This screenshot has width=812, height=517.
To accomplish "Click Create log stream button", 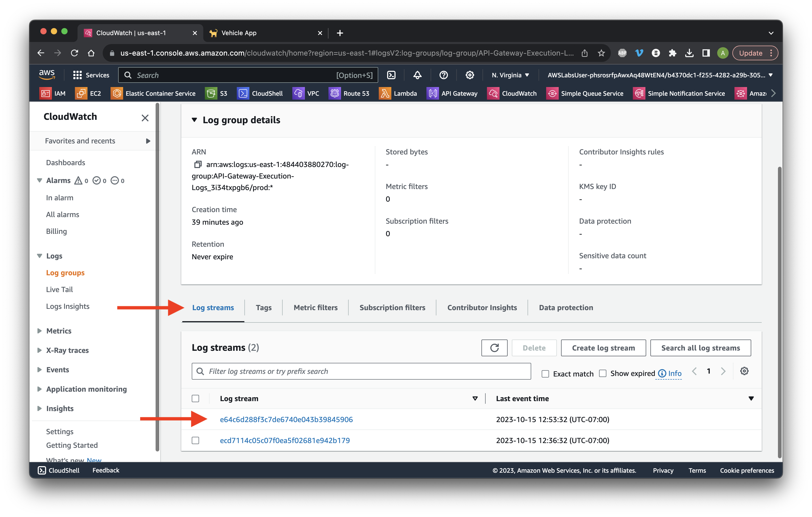I will [603, 348].
